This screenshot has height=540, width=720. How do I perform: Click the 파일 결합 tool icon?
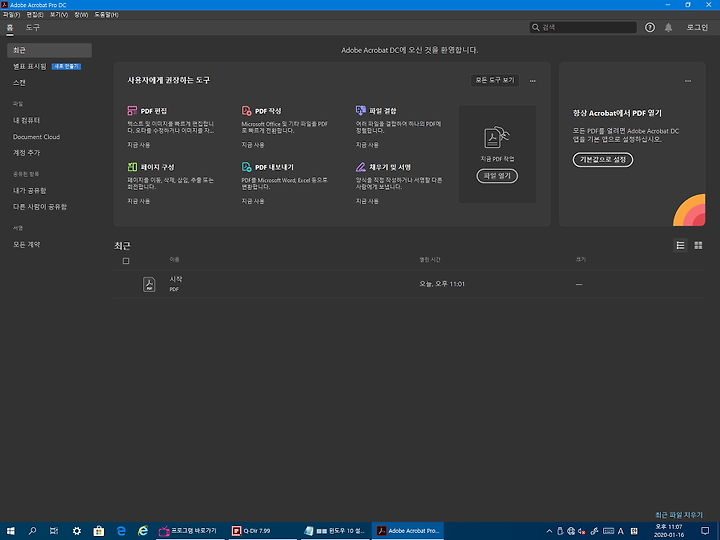pyautogui.click(x=361, y=111)
